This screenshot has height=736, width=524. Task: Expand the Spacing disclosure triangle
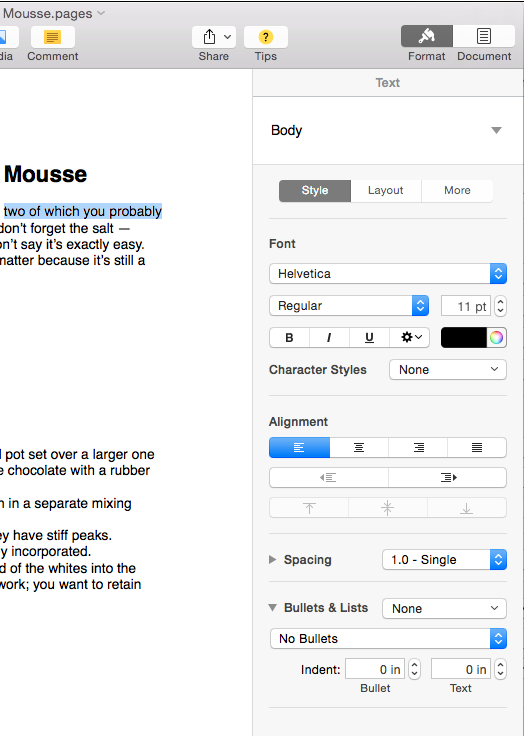(x=272, y=559)
